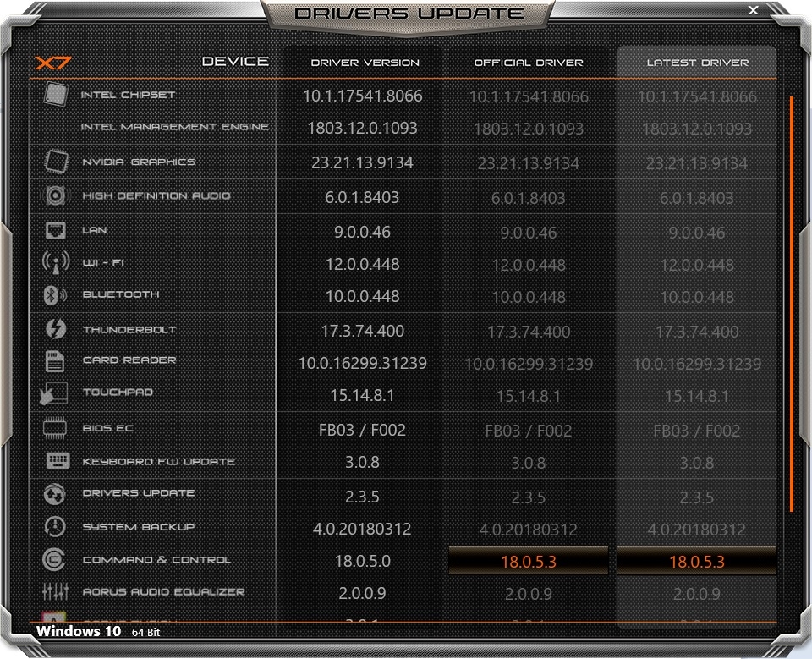Click the orange X7 logo
The image size is (812, 659).
click(x=52, y=63)
